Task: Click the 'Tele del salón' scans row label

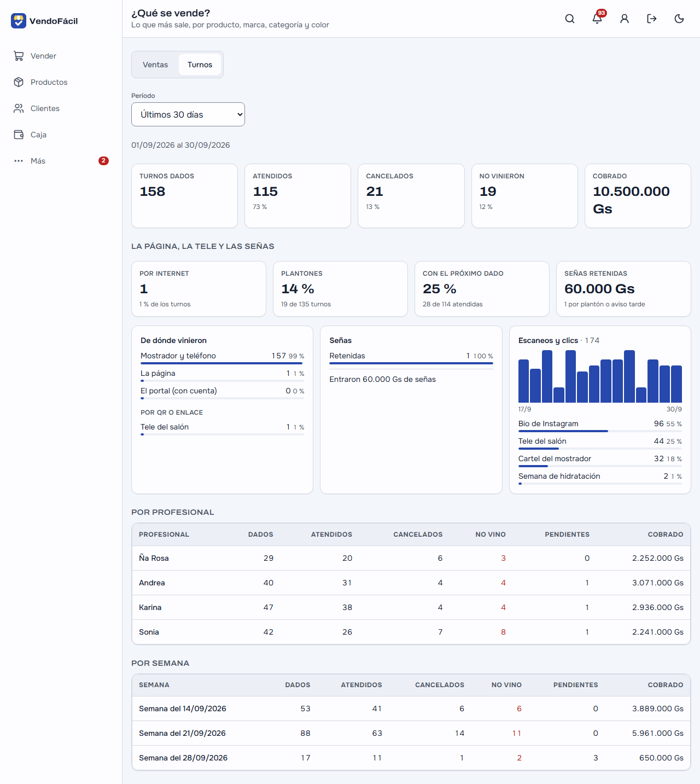Action: click(x=542, y=441)
